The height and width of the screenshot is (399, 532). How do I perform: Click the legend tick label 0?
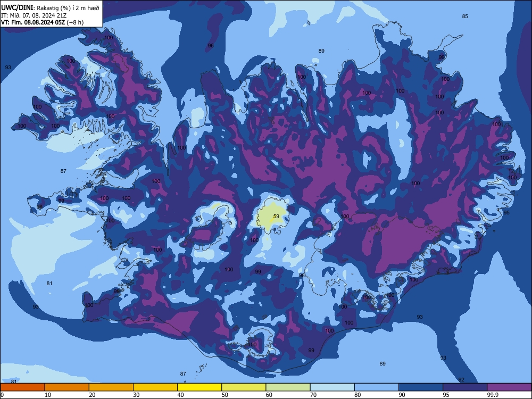tap(2, 395)
